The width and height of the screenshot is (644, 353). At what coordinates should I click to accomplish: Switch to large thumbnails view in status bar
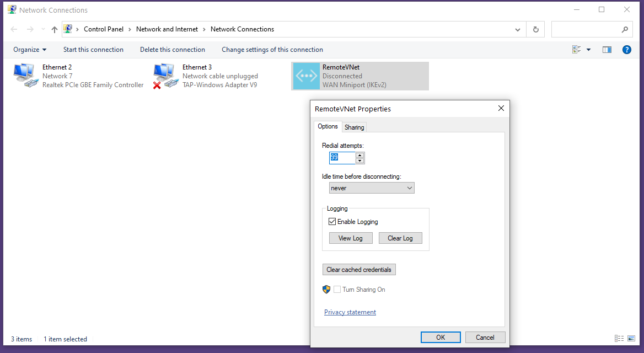[x=631, y=339]
